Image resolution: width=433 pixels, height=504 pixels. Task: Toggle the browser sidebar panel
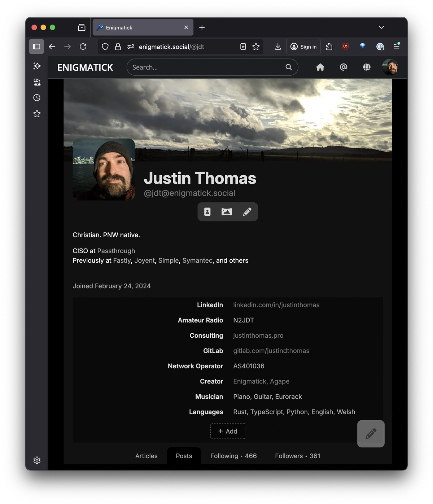click(x=36, y=47)
